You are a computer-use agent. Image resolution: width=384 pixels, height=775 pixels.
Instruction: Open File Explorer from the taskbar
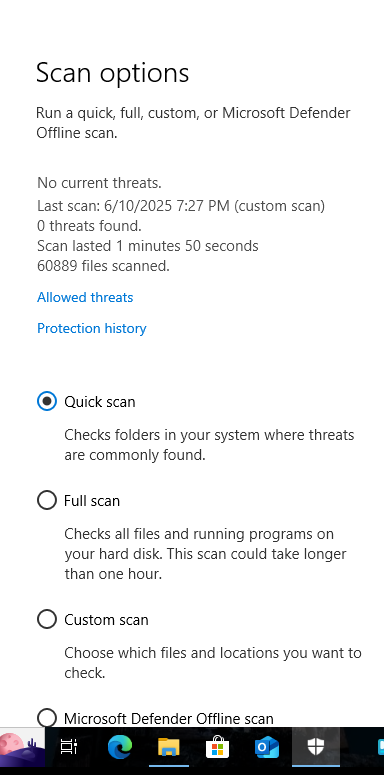169,747
